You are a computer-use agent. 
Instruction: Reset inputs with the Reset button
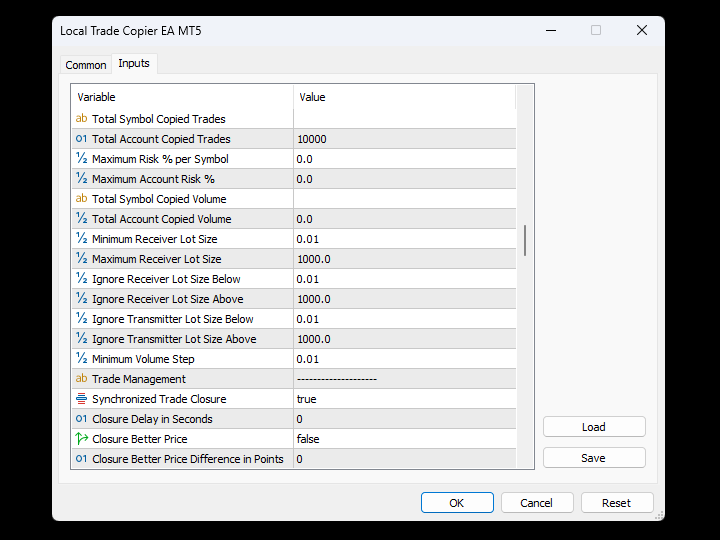click(x=617, y=503)
